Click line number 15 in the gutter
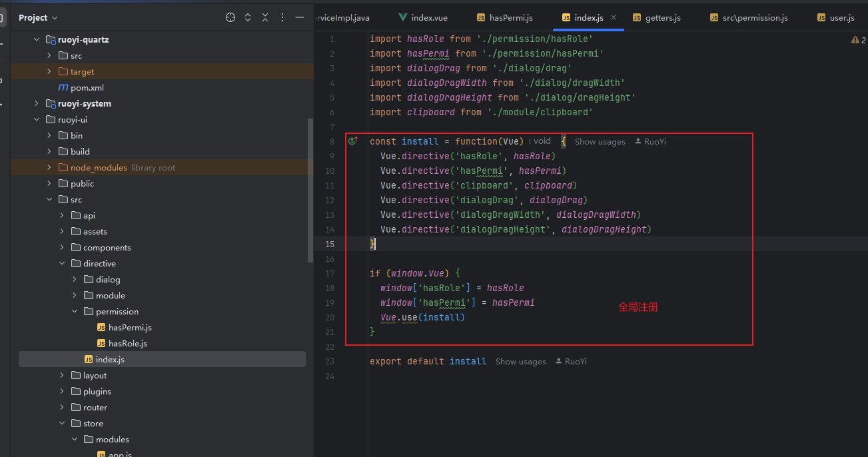 coord(330,244)
